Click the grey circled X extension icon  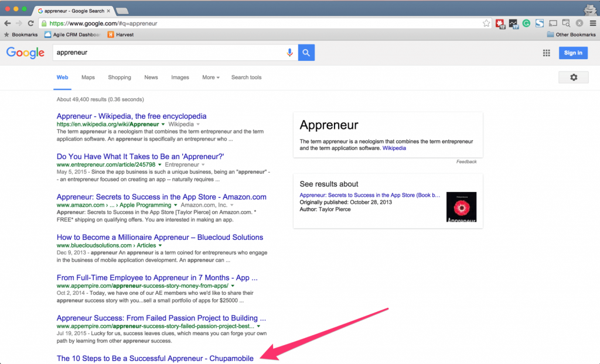[x=579, y=23]
